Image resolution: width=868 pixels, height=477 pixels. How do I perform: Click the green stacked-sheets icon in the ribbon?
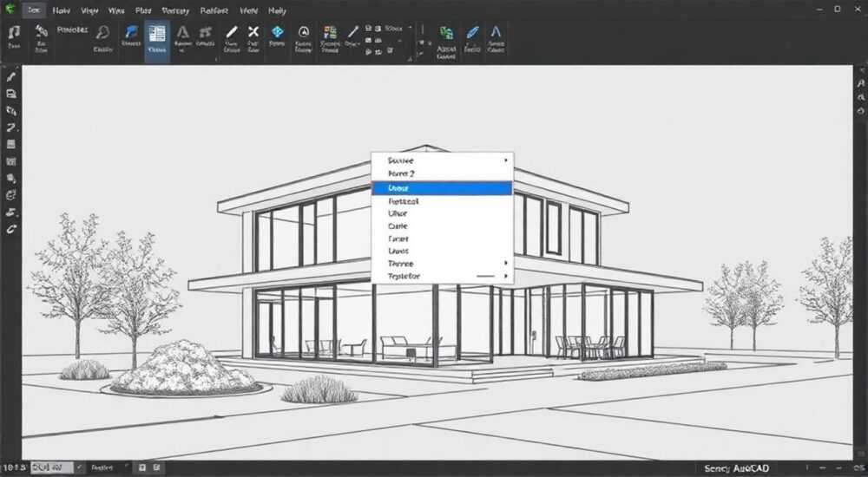446,33
